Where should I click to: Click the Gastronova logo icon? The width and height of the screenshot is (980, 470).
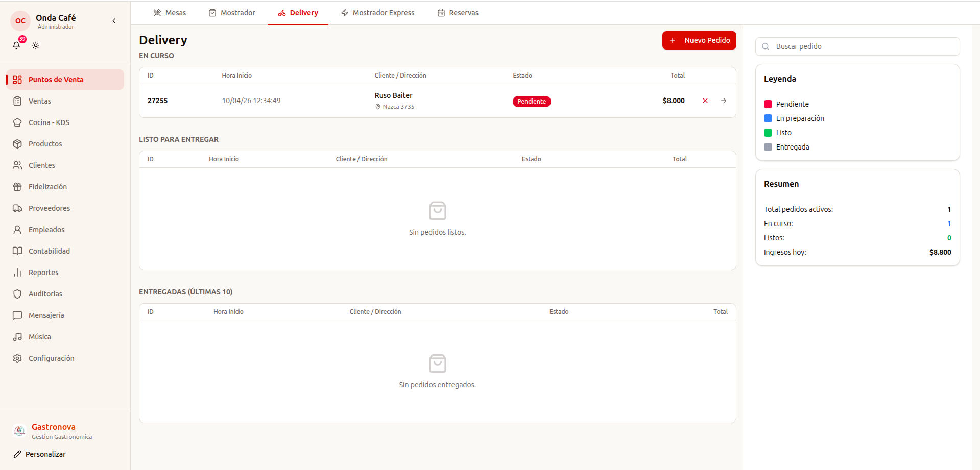pyautogui.click(x=19, y=431)
